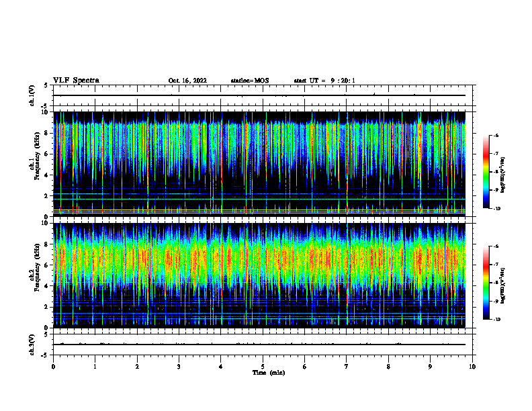Click the "ch.1(V)" axis label of top strip
This screenshot has width=532, height=411.
[x=32, y=95]
